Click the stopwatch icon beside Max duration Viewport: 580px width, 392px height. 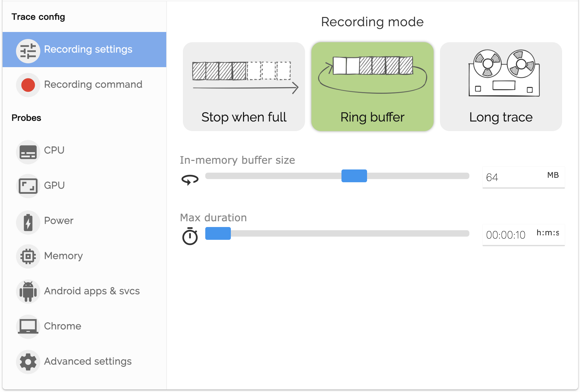point(190,236)
